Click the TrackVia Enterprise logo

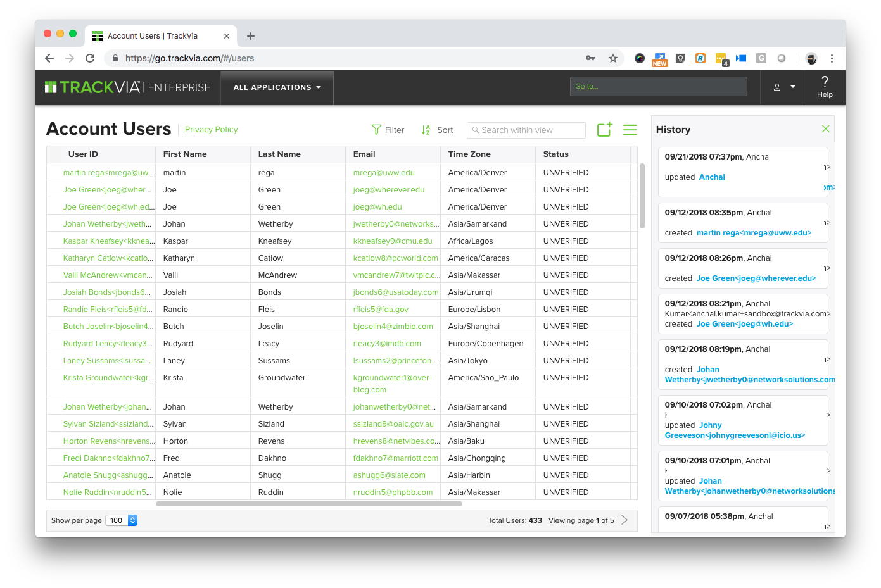[127, 87]
